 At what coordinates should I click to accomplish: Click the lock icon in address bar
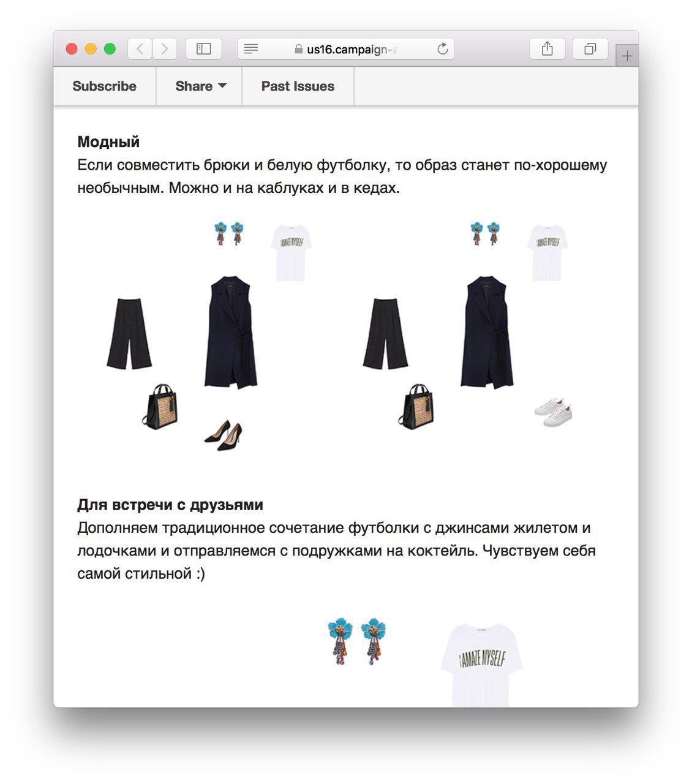tap(299, 49)
